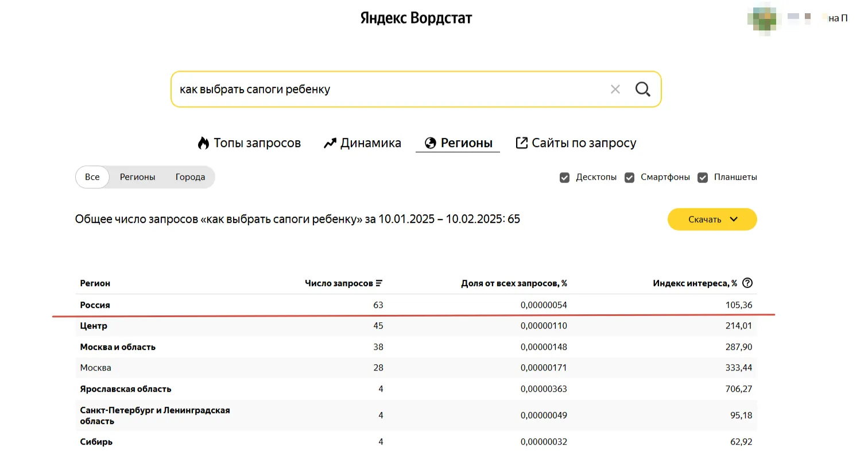Click the share value 0,00000363
The height and width of the screenshot is (451, 868).
tap(544, 389)
